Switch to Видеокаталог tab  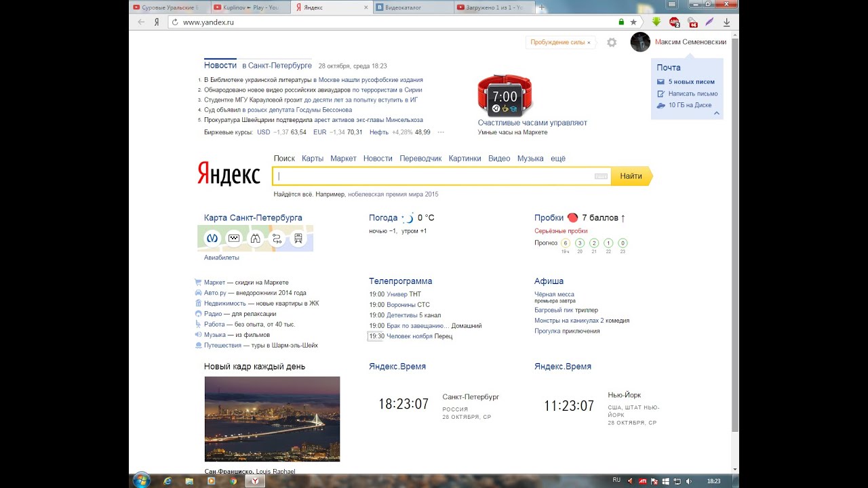tap(412, 7)
